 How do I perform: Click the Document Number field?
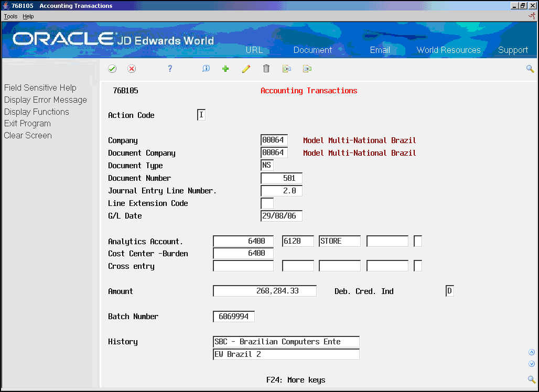coord(281,178)
